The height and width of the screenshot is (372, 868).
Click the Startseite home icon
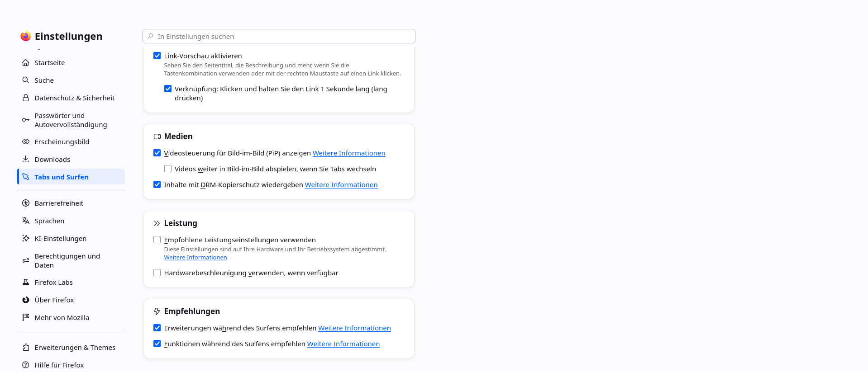pos(26,63)
